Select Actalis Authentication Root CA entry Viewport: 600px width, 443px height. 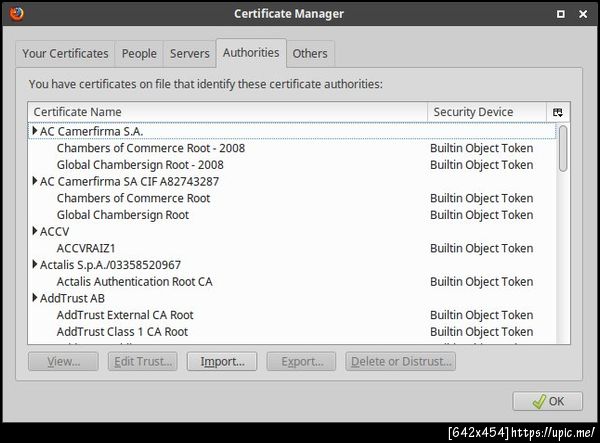point(134,282)
